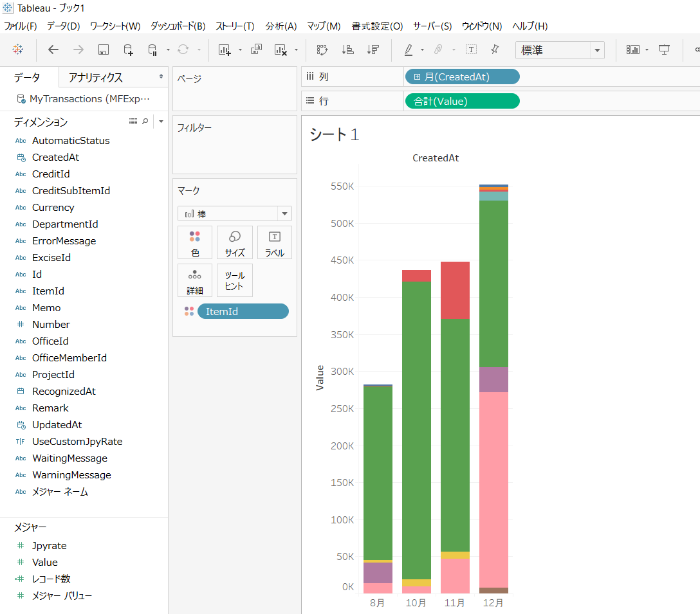
Task: Open the データ(D) menu
Action: point(64,26)
